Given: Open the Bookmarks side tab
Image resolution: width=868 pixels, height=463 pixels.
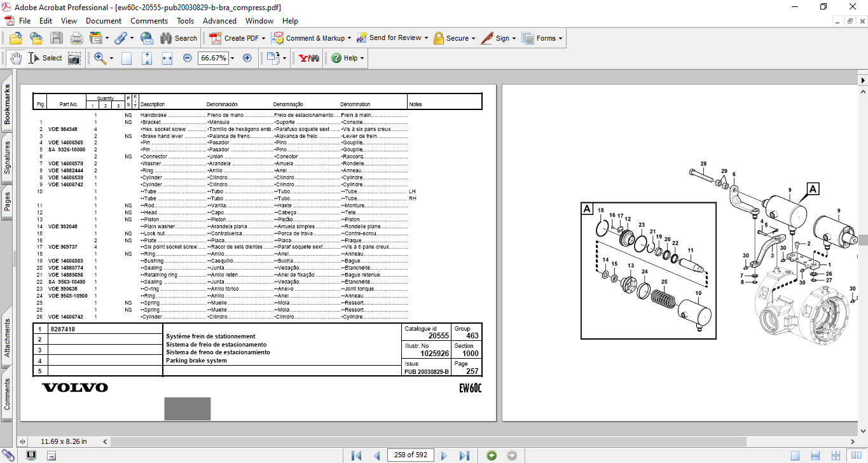Looking at the screenshot, I should click(8, 105).
